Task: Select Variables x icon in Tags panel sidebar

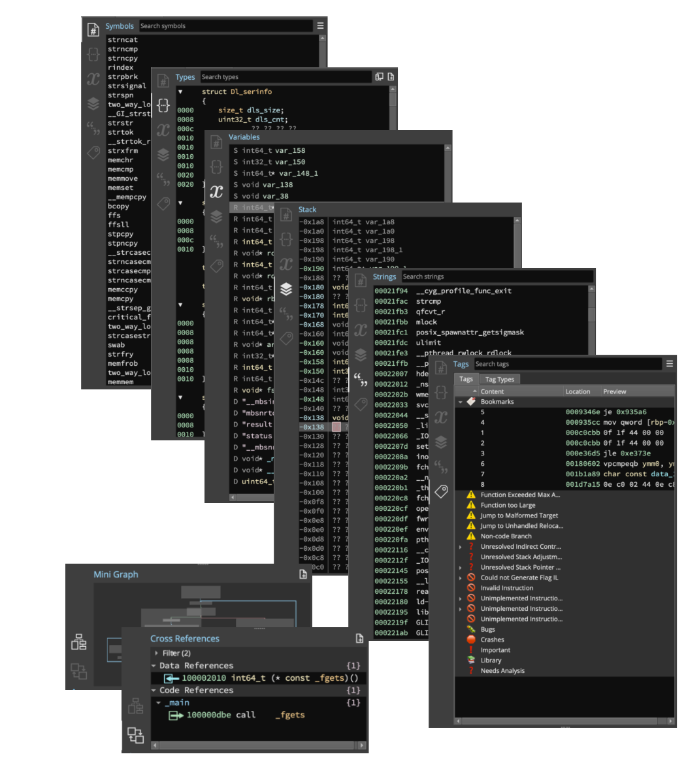Action: pyautogui.click(x=442, y=417)
